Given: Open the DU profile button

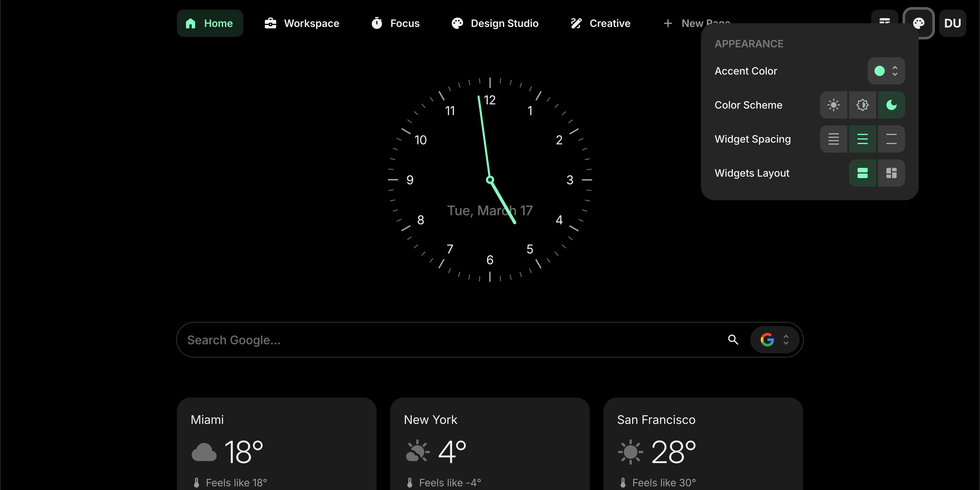Looking at the screenshot, I should 953,23.
